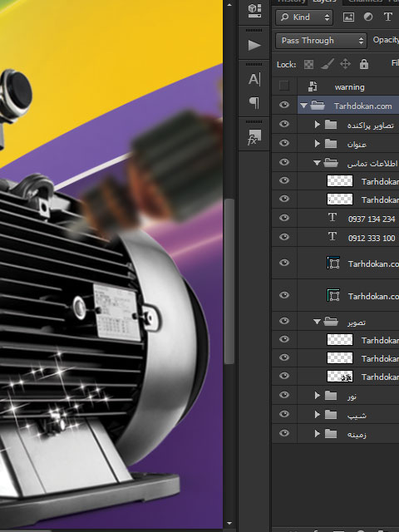This screenshot has width=399, height=532.
Task: Click the canvas vertical scrollbar thumb
Action: point(229,282)
